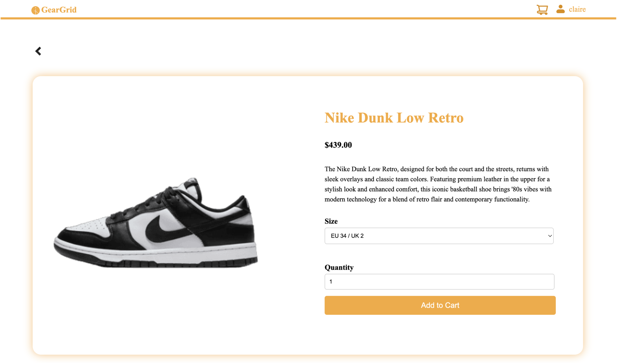The image size is (617, 364).
Task: Click the Size dropdown chevron arrow
Action: (x=550, y=236)
